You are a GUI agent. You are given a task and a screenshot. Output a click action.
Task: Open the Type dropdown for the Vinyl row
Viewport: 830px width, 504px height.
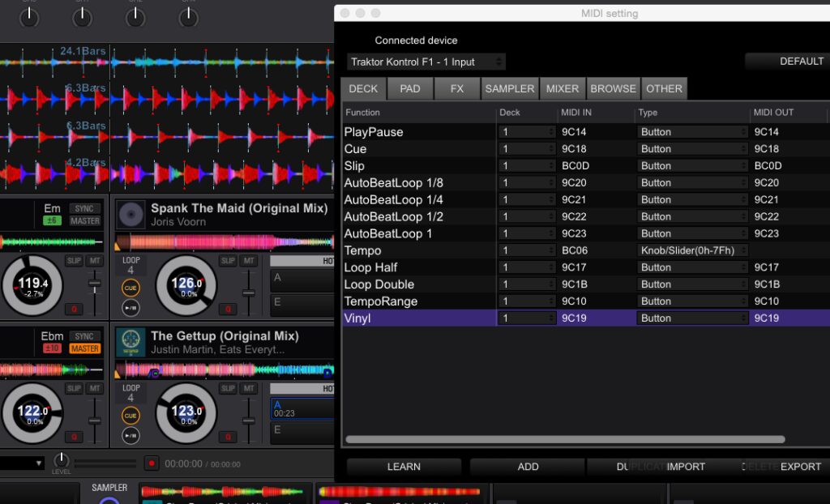coord(692,318)
